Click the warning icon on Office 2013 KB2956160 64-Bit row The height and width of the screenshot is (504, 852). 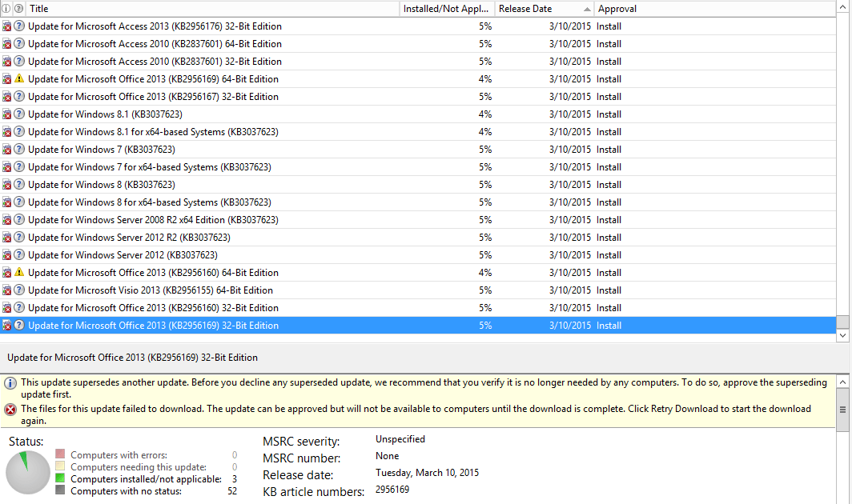pyautogui.click(x=19, y=272)
